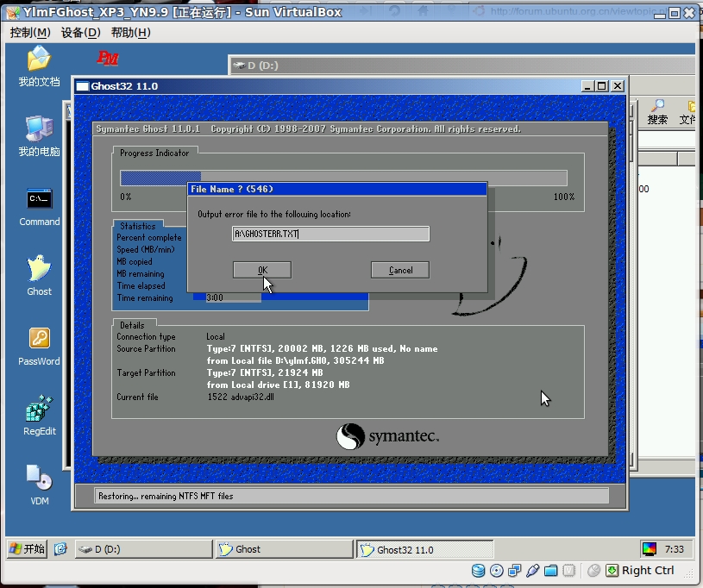Minimize the Ghost32 11.0 window
Viewport: 703px width, 588px height.
click(587, 86)
